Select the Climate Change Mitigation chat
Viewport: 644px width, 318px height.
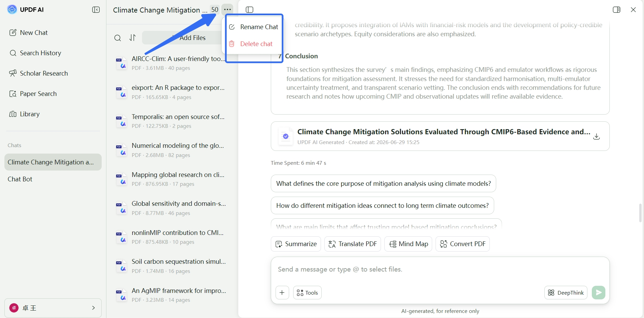[x=53, y=162]
